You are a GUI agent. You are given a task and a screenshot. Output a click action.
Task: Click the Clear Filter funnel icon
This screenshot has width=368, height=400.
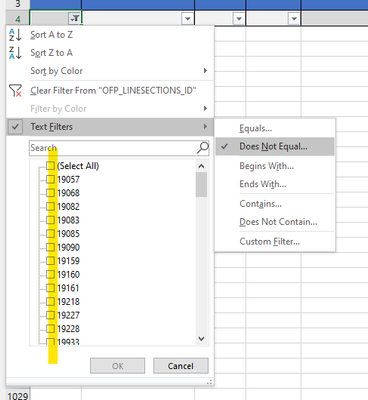click(x=15, y=90)
